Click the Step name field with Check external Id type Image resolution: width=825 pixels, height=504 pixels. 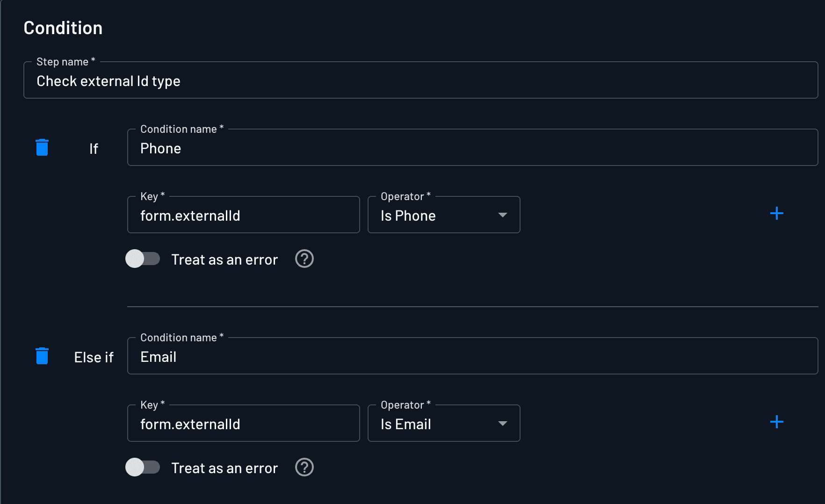click(x=420, y=81)
